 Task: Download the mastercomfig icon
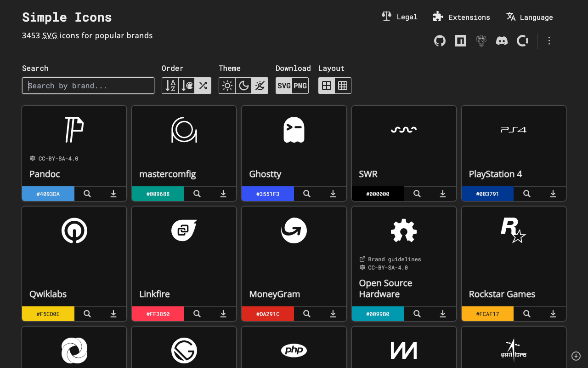(x=223, y=194)
